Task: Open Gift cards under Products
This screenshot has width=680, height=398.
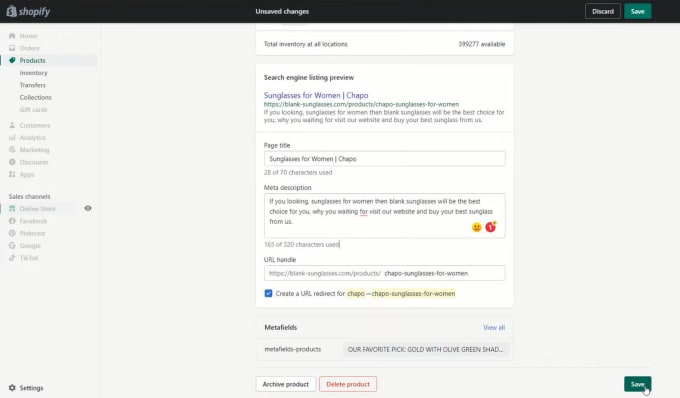Action: click(33, 109)
